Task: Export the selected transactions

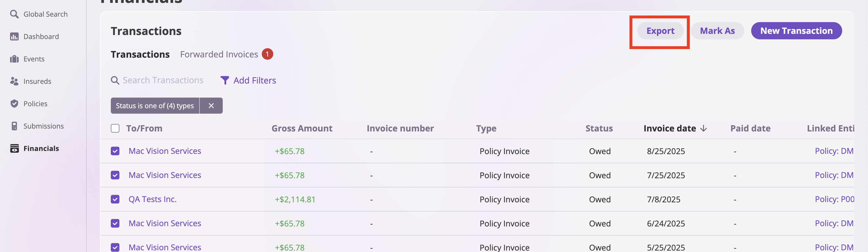Action: [x=660, y=31]
